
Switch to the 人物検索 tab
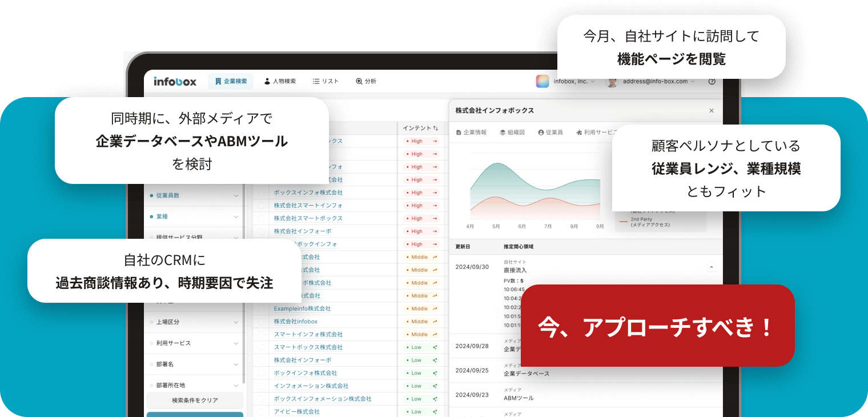(280, 82)
